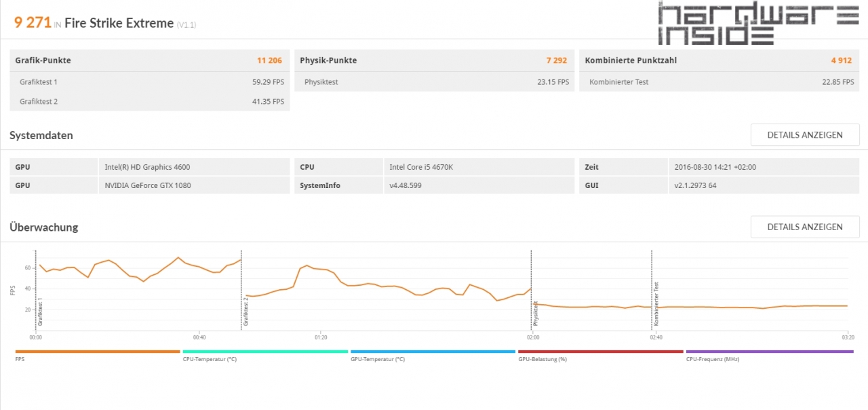Select the 9 271 overall score

[x=33, y=22]
